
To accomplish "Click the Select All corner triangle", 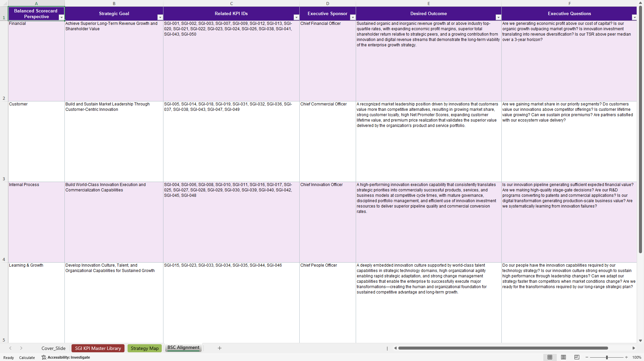I will (x=4, y=3).
